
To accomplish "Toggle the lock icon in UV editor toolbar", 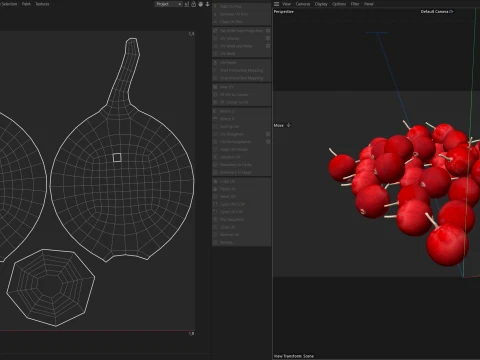I will click(x=193, y=4).
